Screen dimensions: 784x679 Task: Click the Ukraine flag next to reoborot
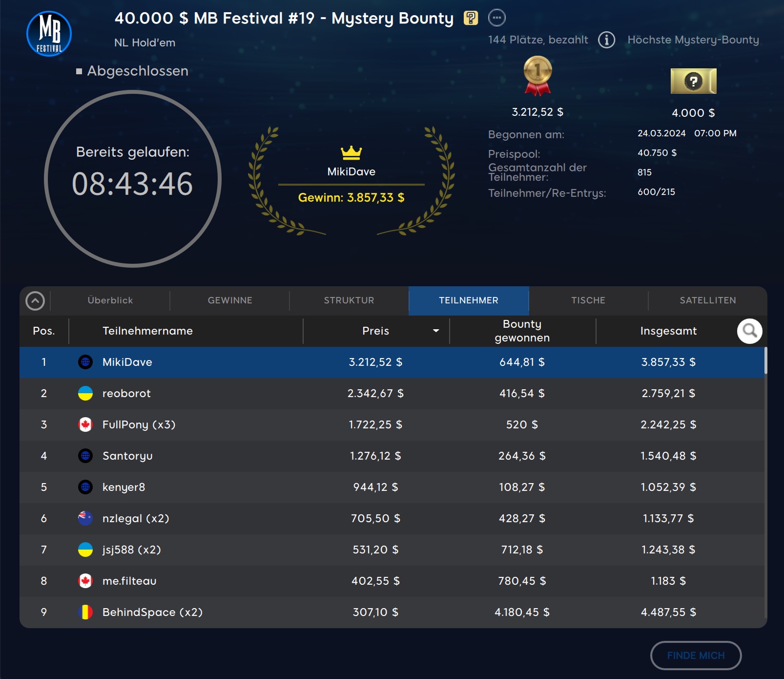[x=85, y=393]
